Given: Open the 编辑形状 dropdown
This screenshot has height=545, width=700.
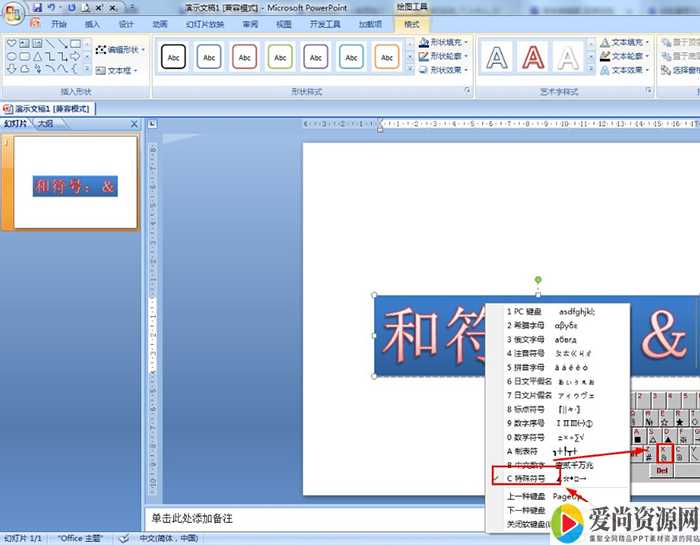Looking at the screenshot, I should tap(121, 50).
